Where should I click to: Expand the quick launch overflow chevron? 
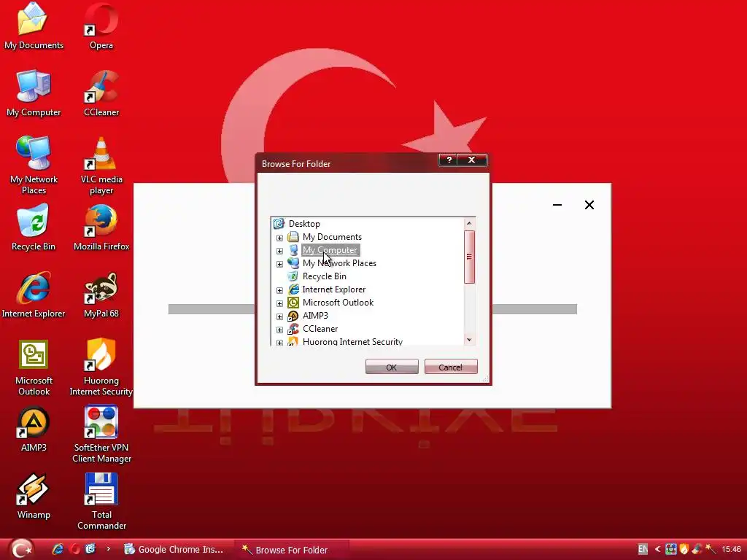click(108, 548)
